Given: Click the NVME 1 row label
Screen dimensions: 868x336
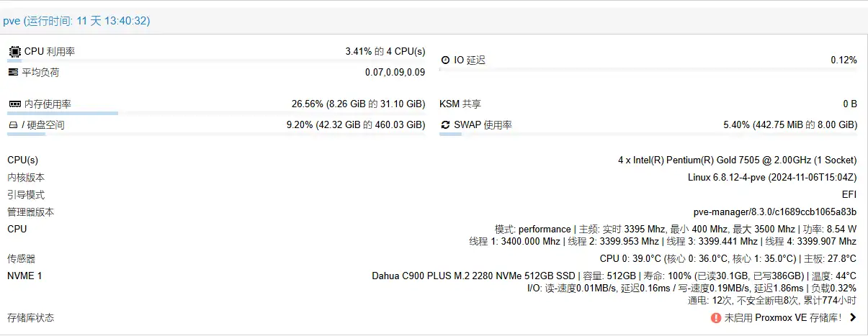Looking at the screenshot, I should 24,276.
